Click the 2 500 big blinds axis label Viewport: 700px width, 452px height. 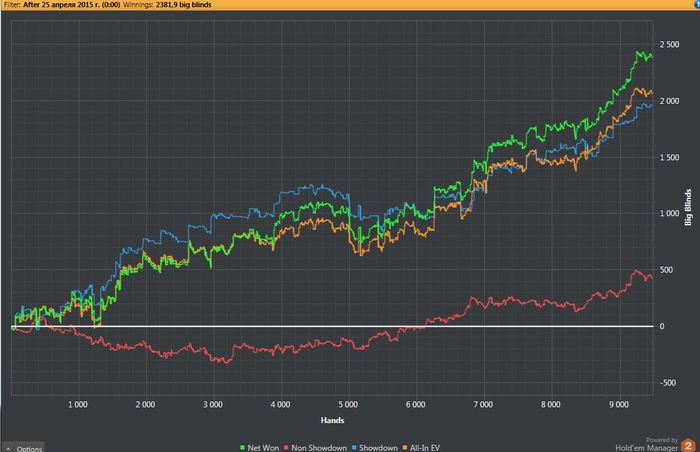[669, 45]
